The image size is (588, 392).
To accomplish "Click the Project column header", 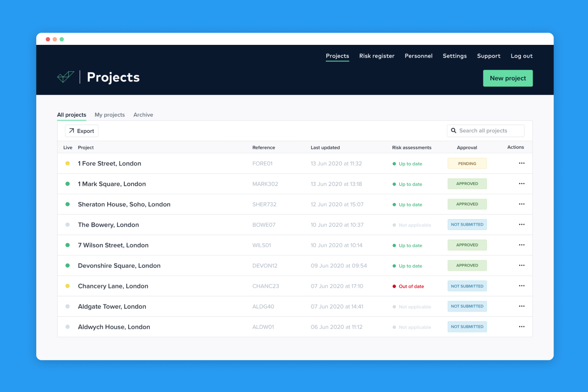I will pos(86,148).
